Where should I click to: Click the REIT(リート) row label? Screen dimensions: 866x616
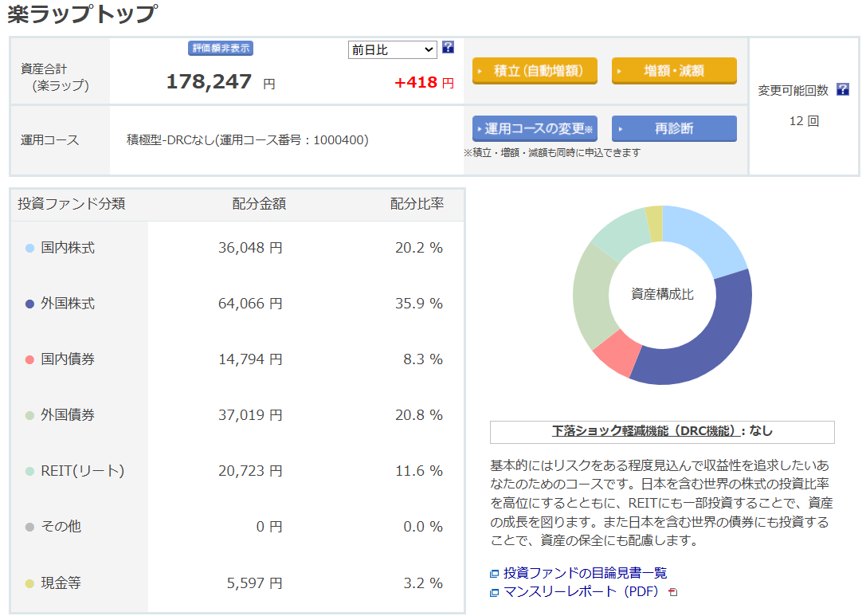click(x=82, y=471)
